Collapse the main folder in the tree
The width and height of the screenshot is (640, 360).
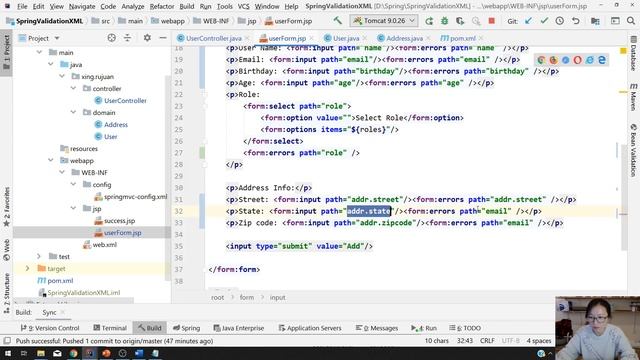coord(39,52)
